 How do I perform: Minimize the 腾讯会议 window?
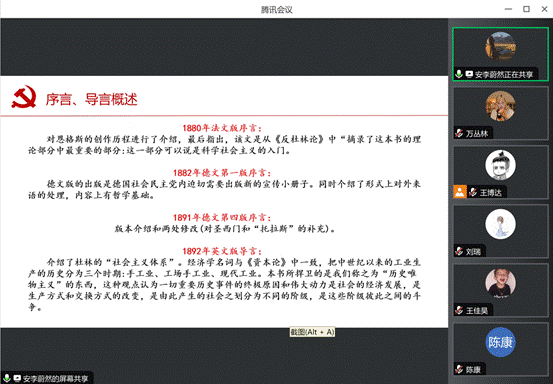pyautogui.click(x=508, y=9)
